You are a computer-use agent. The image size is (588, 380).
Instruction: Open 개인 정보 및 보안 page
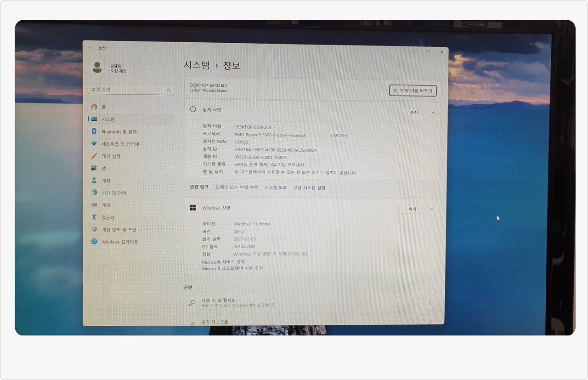[119, 229]
